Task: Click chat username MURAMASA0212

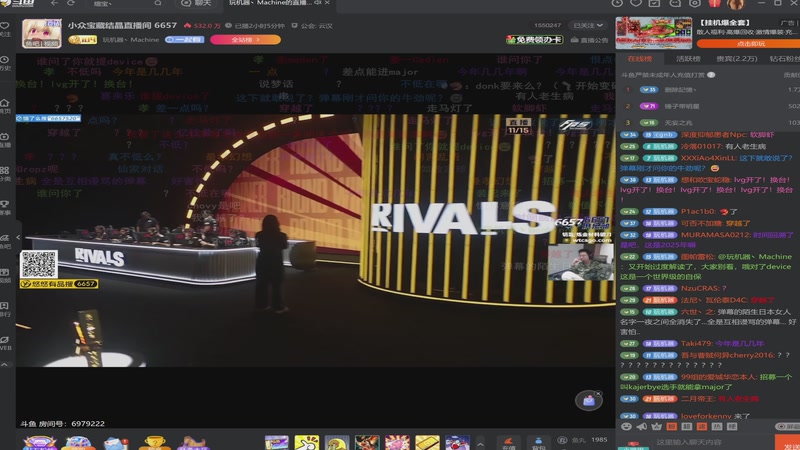Action: (715, 235)
